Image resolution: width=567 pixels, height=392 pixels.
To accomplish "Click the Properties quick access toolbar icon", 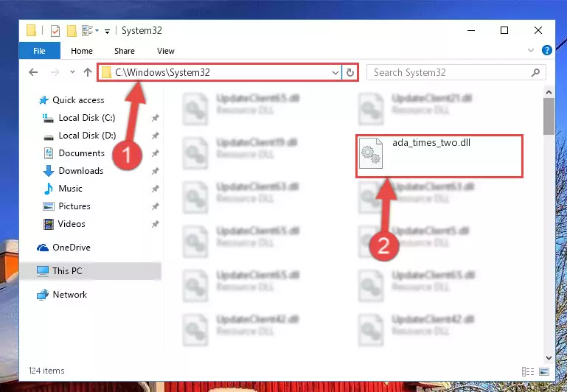I will coord(55,31).
